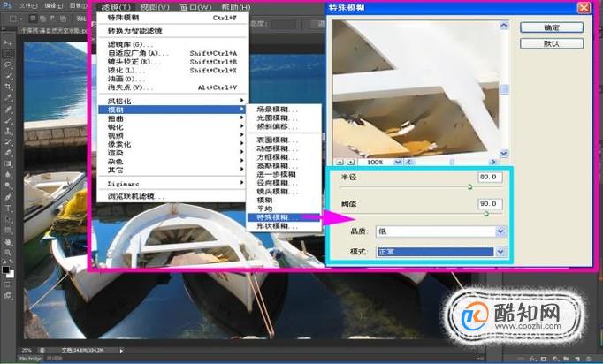The width and height of the screenshot is (603, 364).
Task: Select the Clone Stamp tool
Action: coord(8,131)
